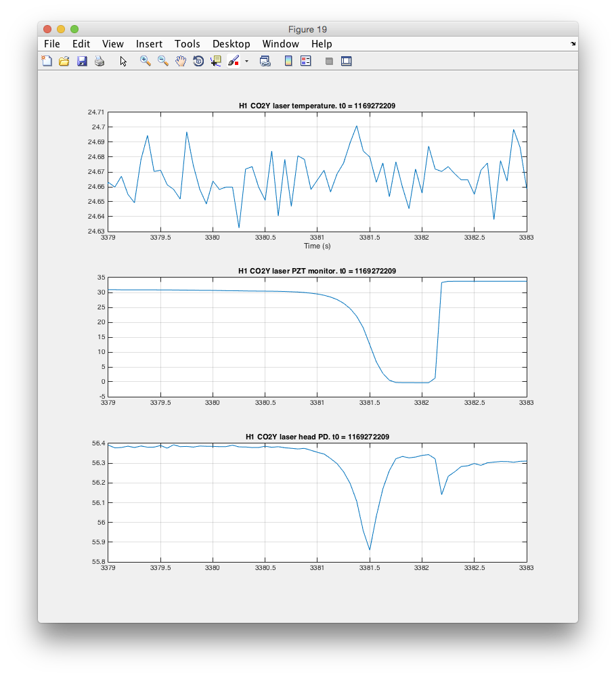Click the 24.7 tick label on temperature plot
Screen dimensions: 616x677
[98, 127]
